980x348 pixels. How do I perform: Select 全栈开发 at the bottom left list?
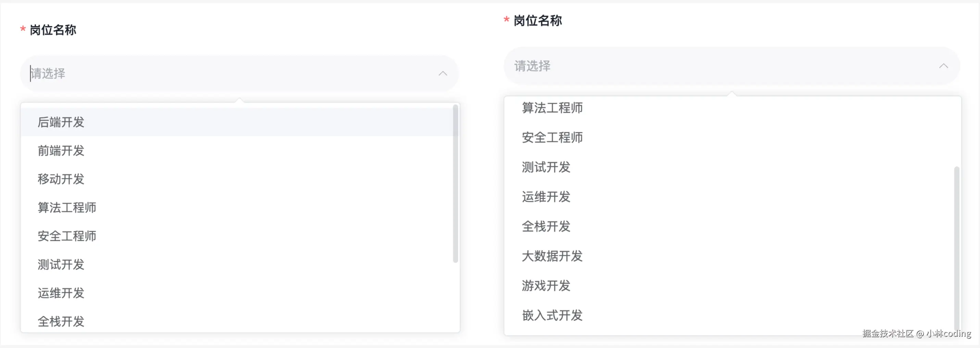click(61, 321)
